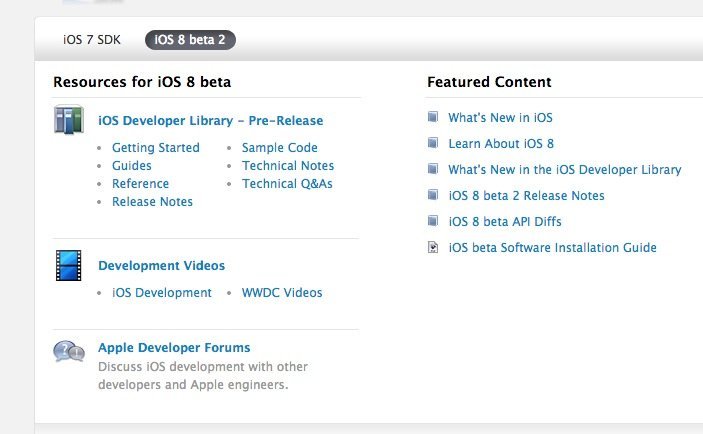Click the Apple Developer Forums chat icon
Viewport: 703px width, 434px height.
[x=69, y=351]
